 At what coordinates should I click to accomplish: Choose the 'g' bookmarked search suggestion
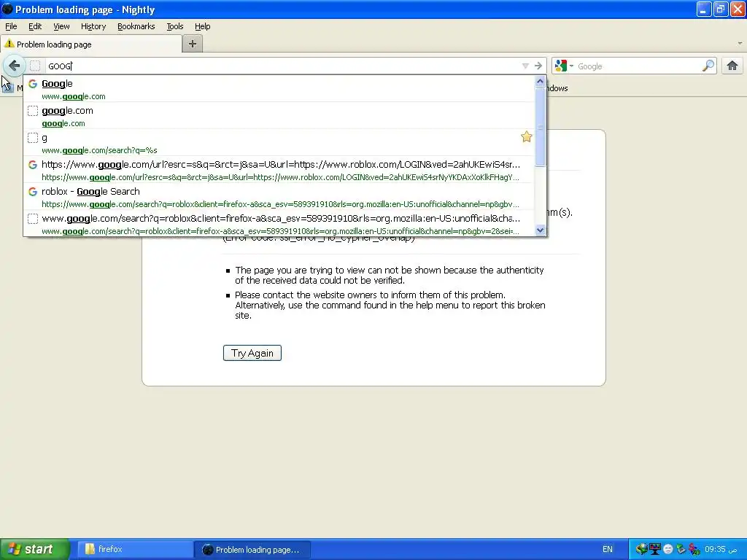(279, 144)
